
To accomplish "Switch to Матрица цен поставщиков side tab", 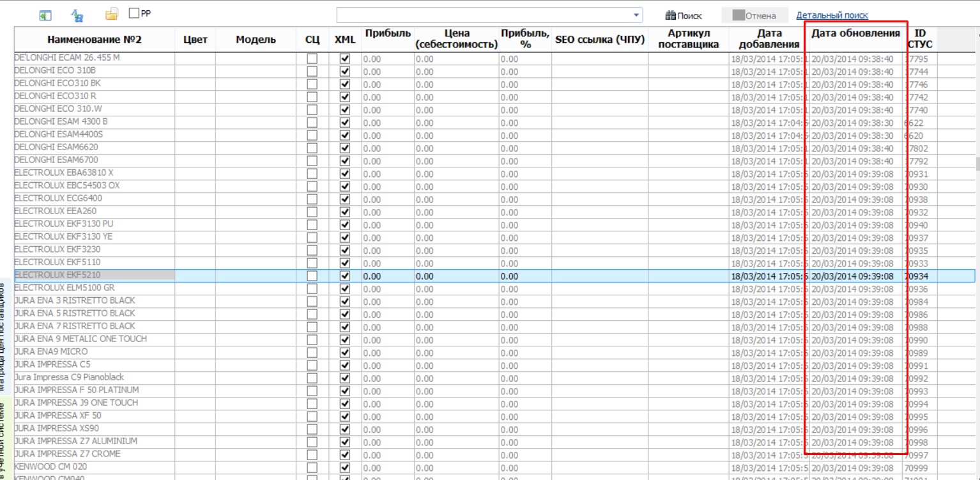I will coord(4,336).
